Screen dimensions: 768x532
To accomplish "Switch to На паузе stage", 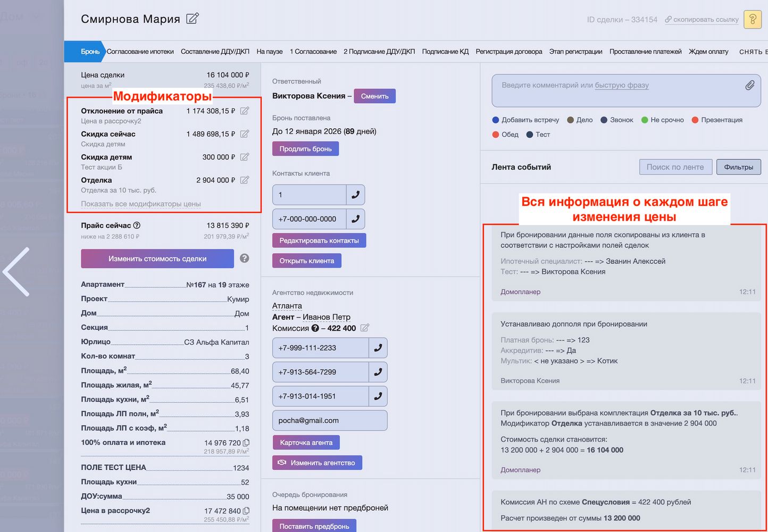I will point(270,52).
